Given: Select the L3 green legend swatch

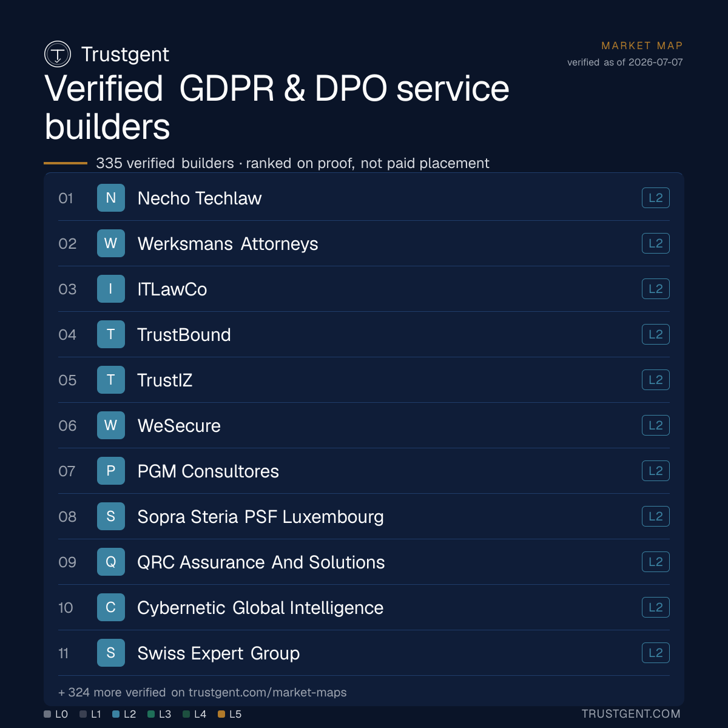Looking at the screenshot, I should pyautogui.click(x=151, y=714).
